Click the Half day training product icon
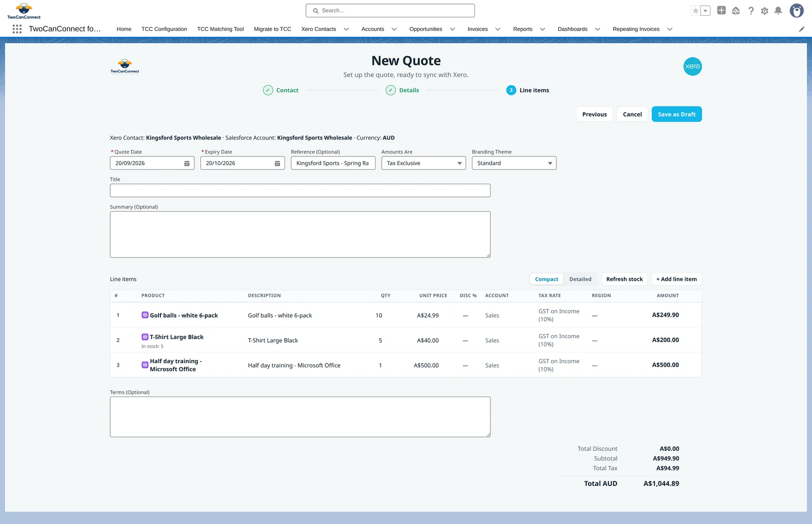The image size is (812, 524). (145, 365)
